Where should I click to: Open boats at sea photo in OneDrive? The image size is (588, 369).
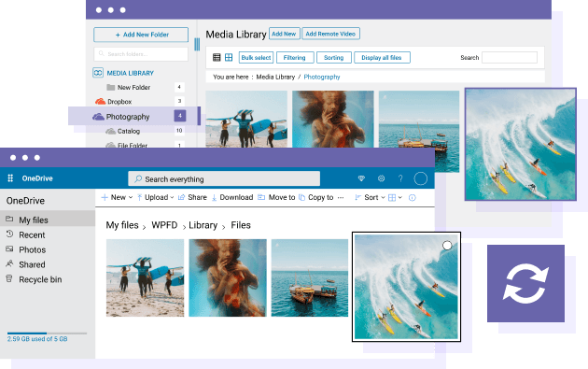pos(310,277)
